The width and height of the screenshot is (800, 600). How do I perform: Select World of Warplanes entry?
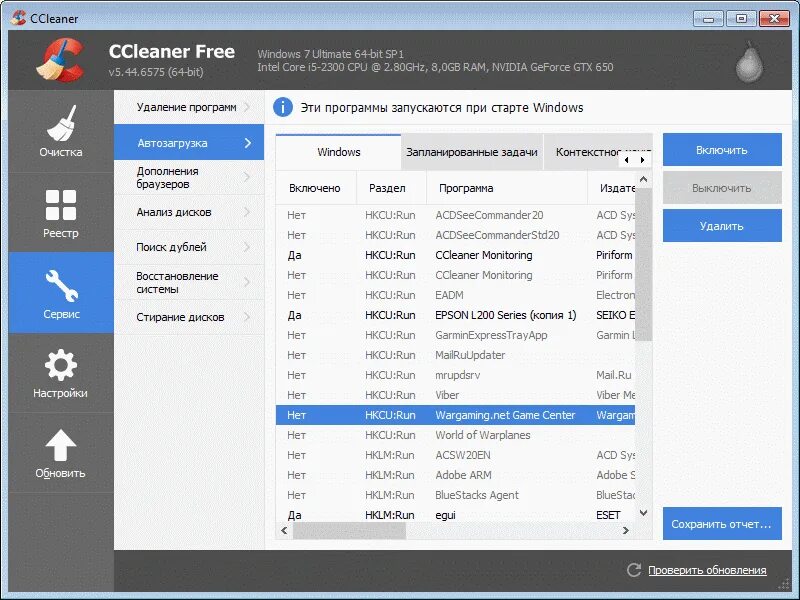(x=456, y=435)
